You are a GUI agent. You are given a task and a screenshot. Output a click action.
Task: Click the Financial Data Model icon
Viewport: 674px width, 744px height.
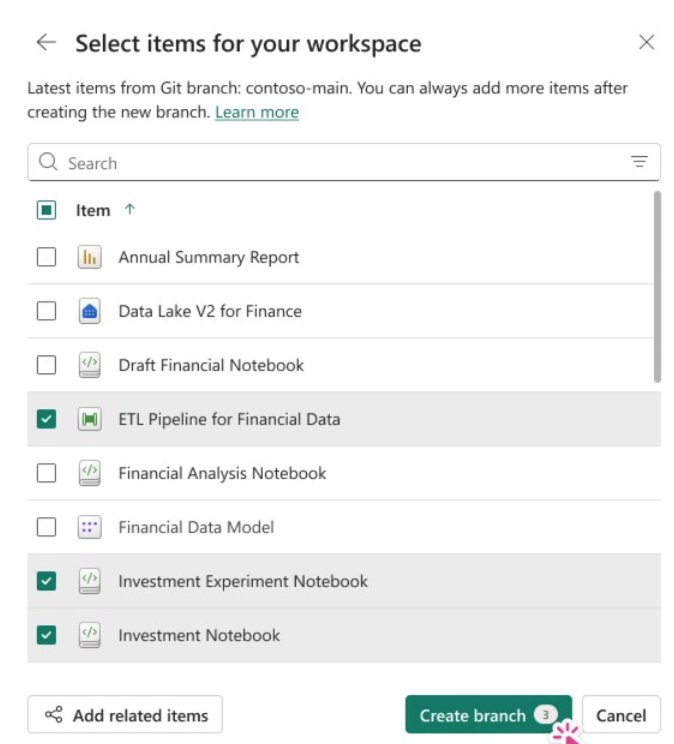coord(90,527)
